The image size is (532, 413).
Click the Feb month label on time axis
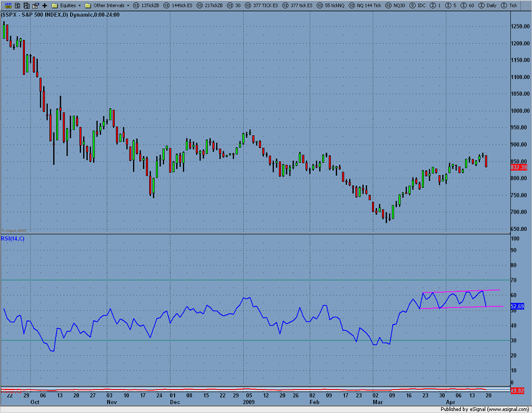[314, 402]
